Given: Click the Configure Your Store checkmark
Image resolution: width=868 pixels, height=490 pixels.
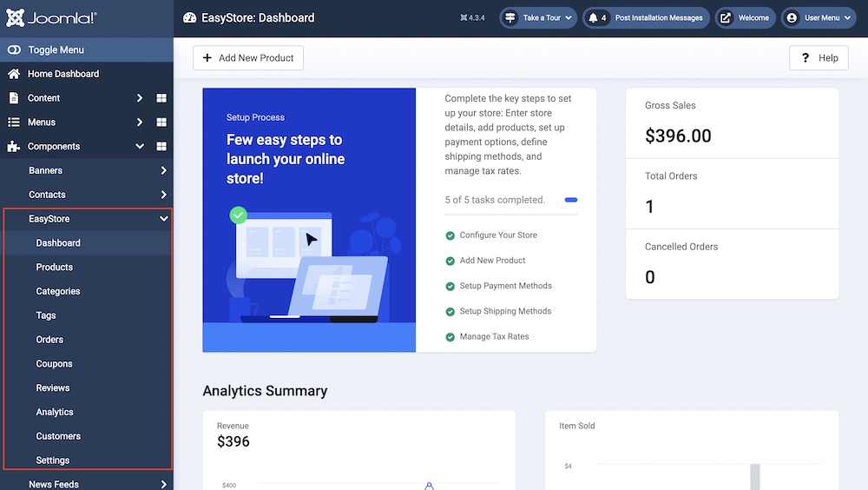Looking at the screenshot, I should tap(450, 235).
